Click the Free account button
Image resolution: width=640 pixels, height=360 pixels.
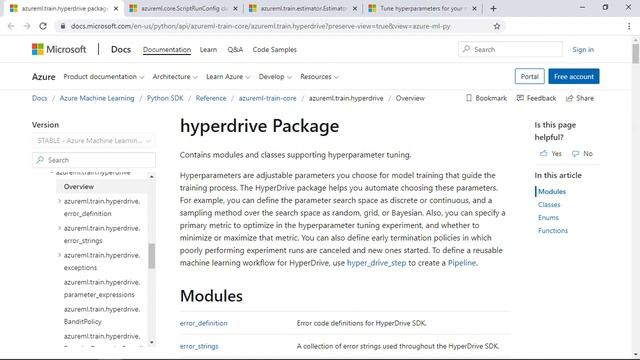[573, 76]
